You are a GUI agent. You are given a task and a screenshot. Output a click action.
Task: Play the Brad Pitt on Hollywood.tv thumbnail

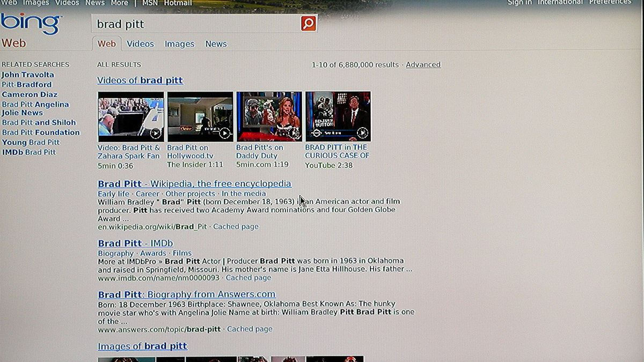click(200, 116)
